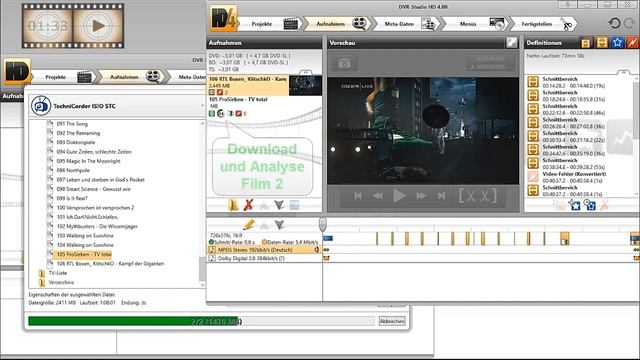Click the download progress bar

tap(201, 321)
